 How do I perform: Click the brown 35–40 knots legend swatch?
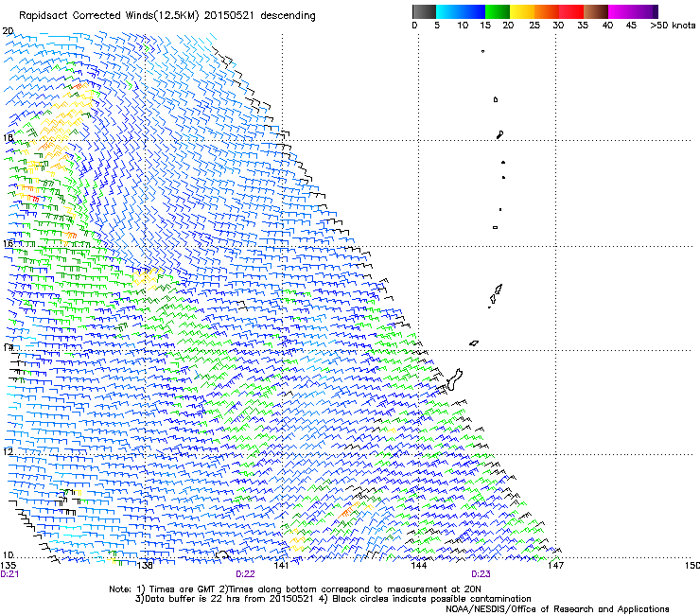tap(596, 11)
